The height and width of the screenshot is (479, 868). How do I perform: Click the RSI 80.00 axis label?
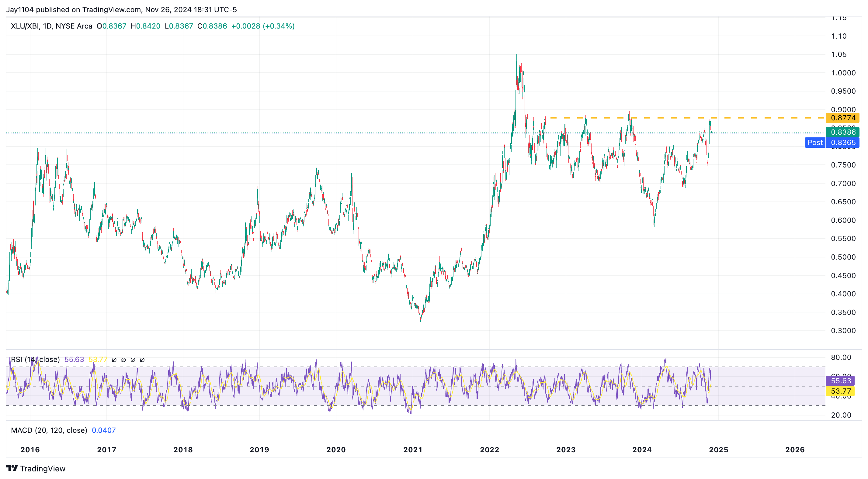tap(841, 357)
